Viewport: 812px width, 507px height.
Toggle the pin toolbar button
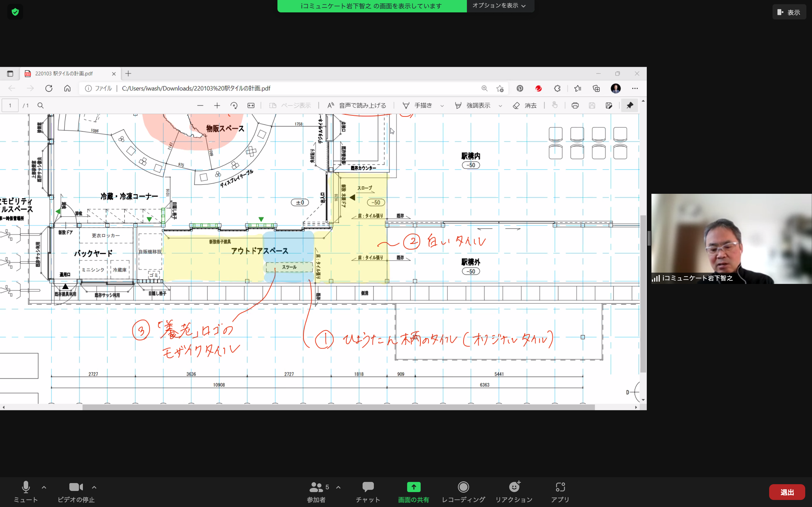pyautogui.click(x=630, y=106)
